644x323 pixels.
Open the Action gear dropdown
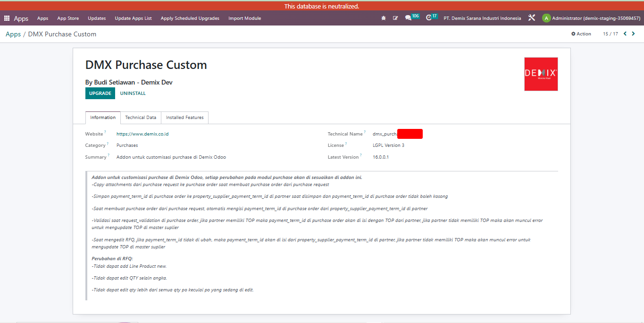click(x=581, y=34)
